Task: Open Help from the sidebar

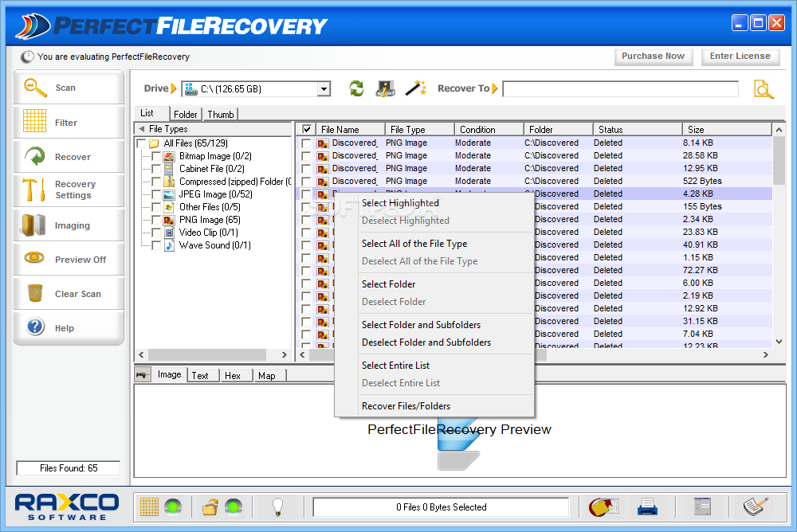Action: [x=69, y=328]
